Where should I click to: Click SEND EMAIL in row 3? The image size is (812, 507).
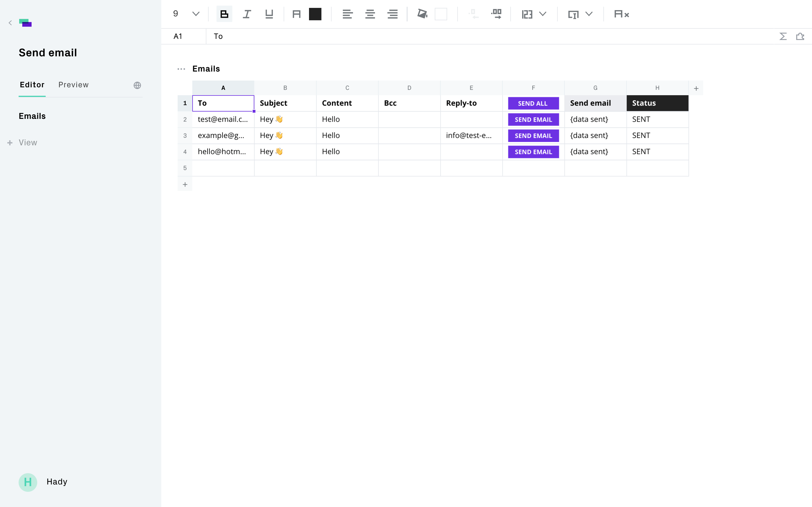click(533, 136)
